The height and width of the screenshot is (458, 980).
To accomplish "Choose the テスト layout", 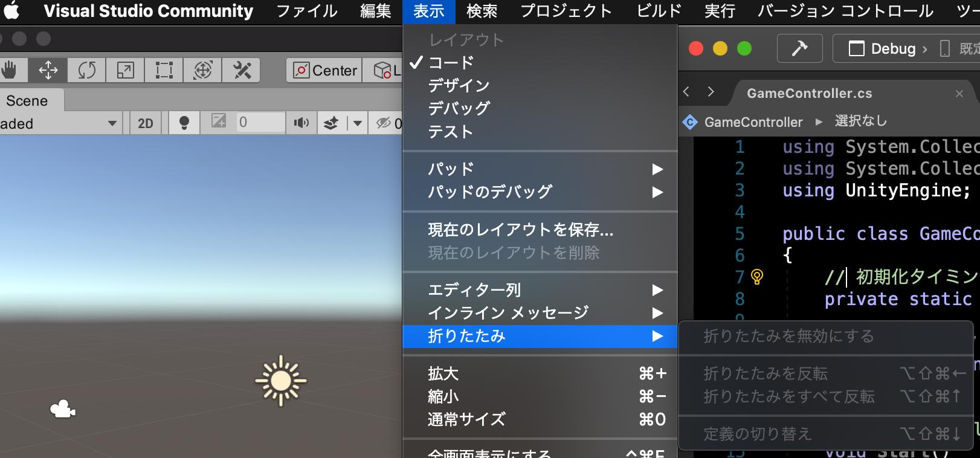I will (x=540, y=131).
